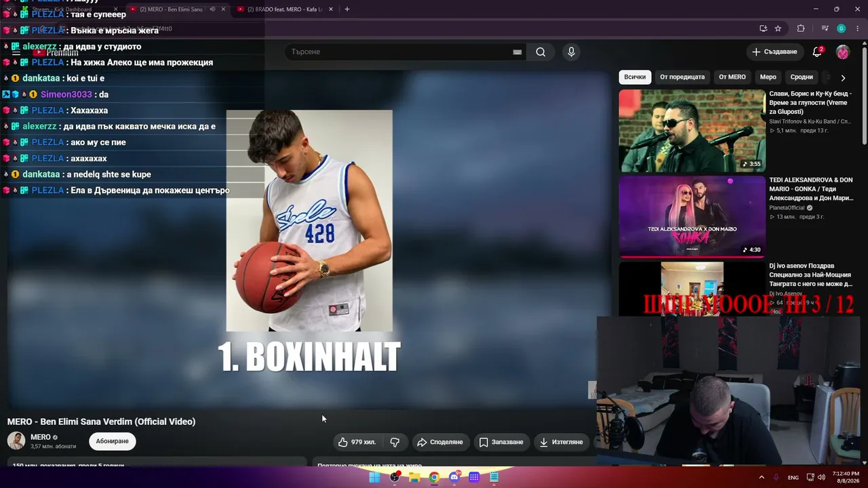Open Discord from the taskbar
Screen dimensions: 868x488
[454, 477]
